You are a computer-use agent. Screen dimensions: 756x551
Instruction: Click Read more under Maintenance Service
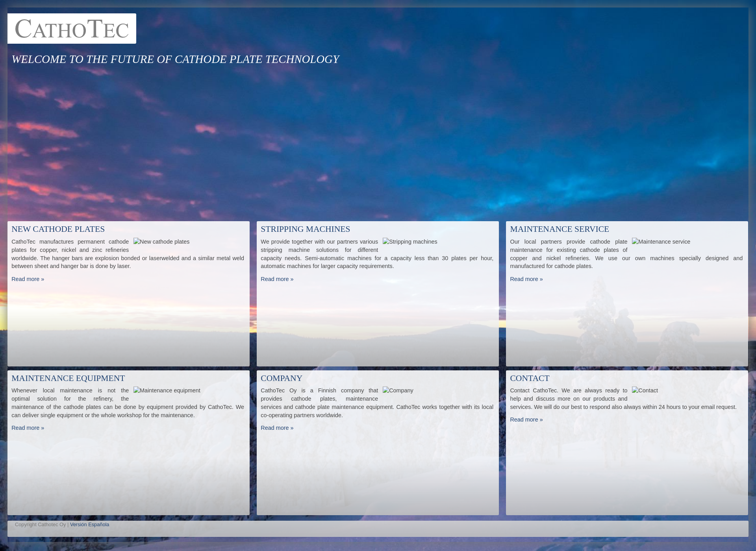point(526,279)
